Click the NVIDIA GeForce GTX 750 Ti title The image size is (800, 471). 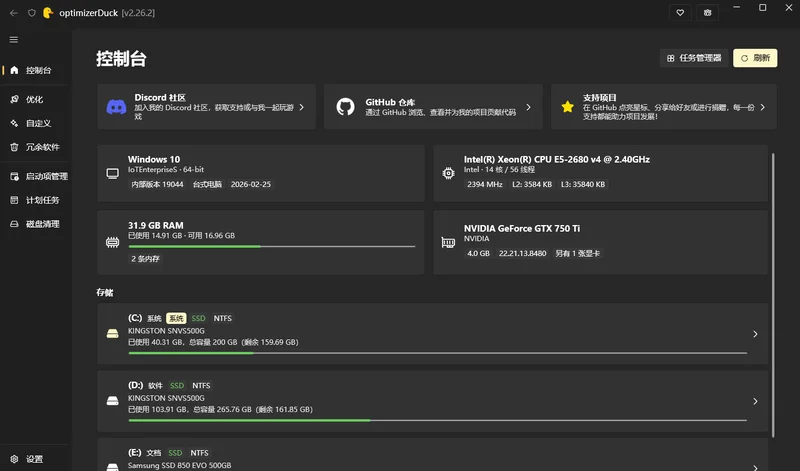[x=521, y=228]
